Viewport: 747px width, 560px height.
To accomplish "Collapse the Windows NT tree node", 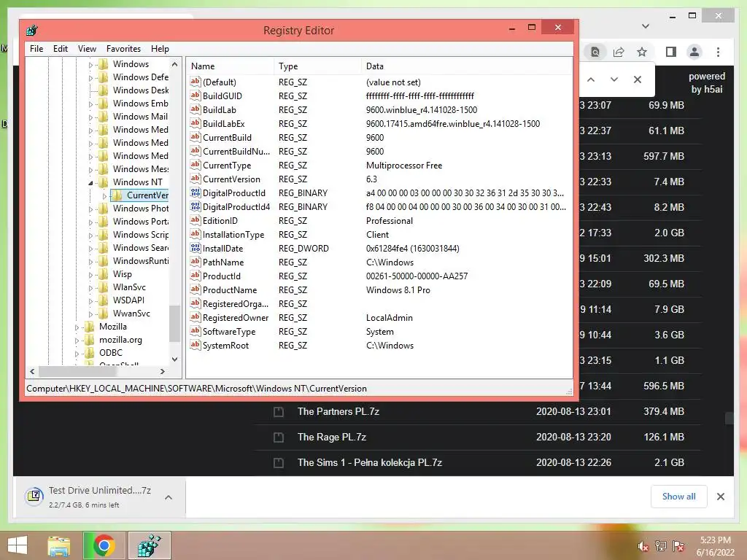I will point(90,182).
